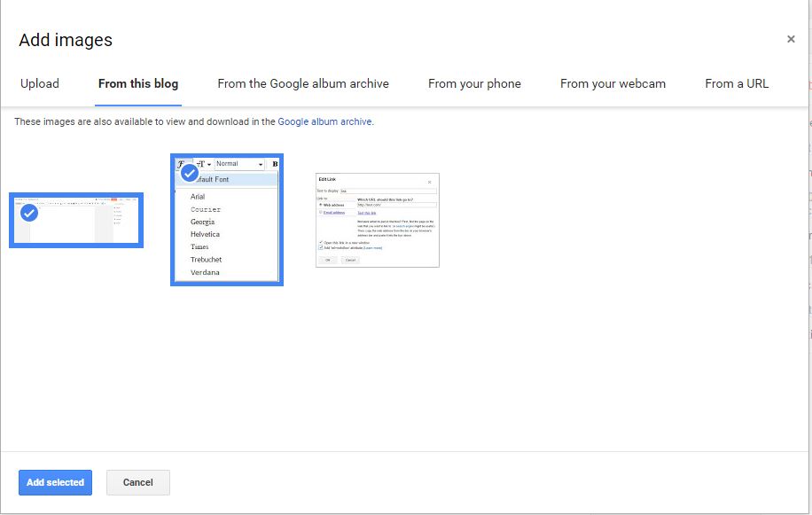The height and width of the screenshot is (515, 812).
Task: Switch to the From a URL tab
Action: (x=737, y=83)
